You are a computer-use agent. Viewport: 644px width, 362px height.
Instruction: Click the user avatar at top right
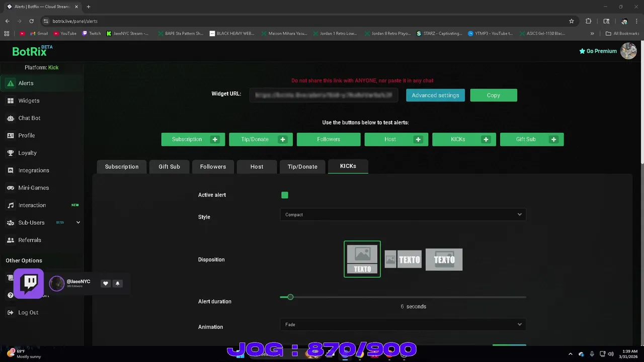(628, 51)
